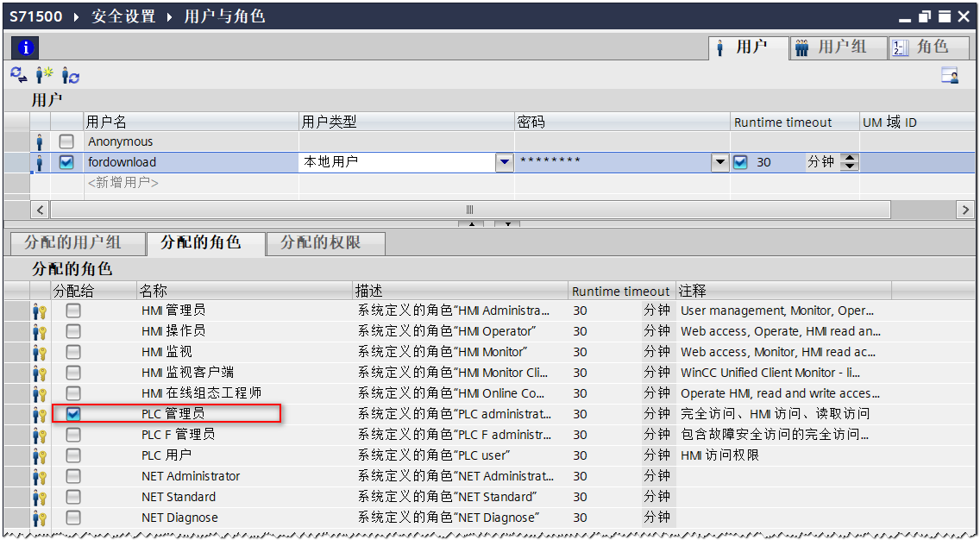980x546 pixels.
Task: Click the key icon beside NET Diagnose
Action: (40, 518)
